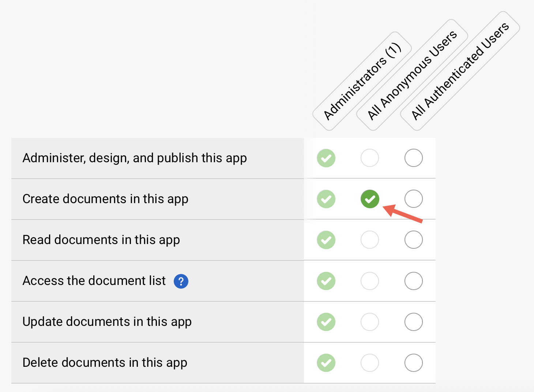This screenshot has height=392, width=534.
Task: Click the Administrators checkmark for "Administer, design, and publish this app"
Action: (x=326, y=158)
